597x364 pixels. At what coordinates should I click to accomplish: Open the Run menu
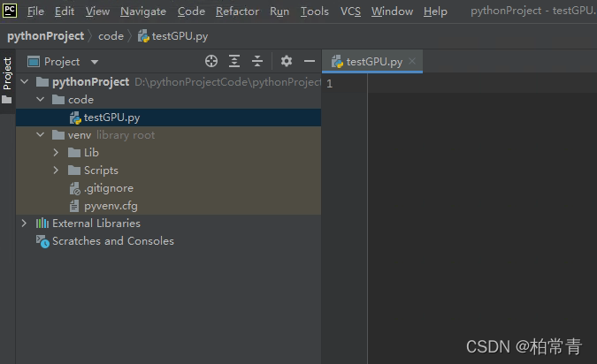coord(279,11)
